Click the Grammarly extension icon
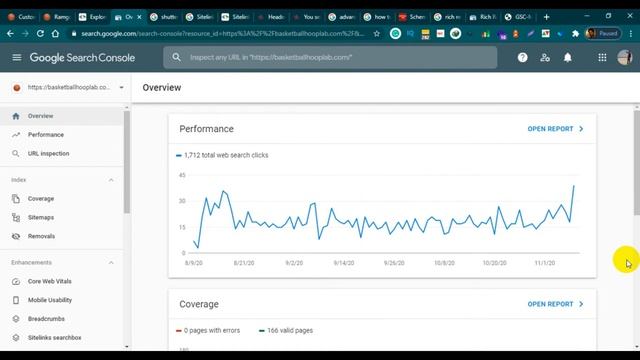The width and height of the screenshot is (640, 360). [395, 33]
